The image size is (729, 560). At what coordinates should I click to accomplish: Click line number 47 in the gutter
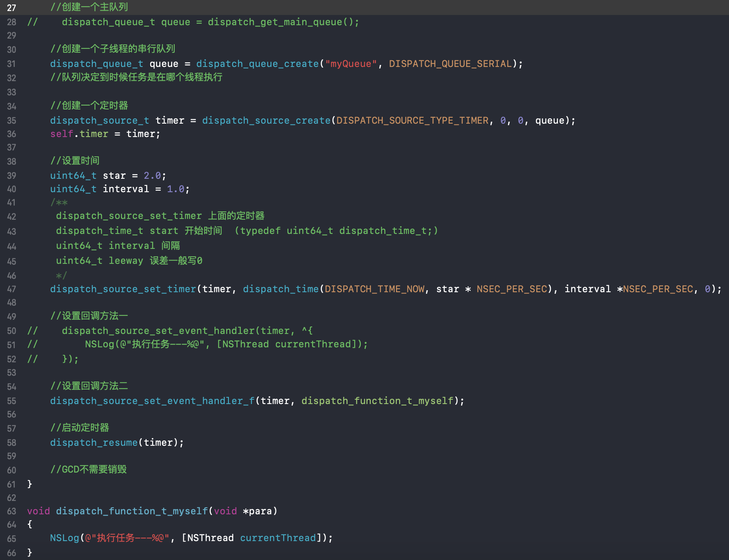pos(11,289)
